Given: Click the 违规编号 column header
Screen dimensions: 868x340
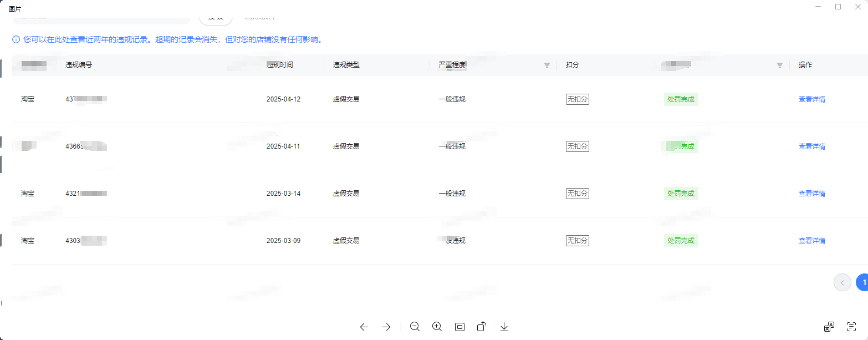Looking at the screenshot, I should point(79,65).
